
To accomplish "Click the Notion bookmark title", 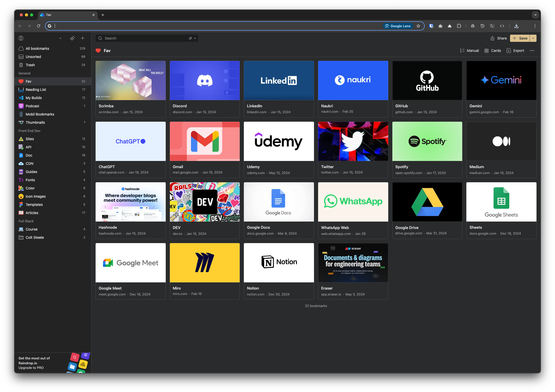I will (x=253, y=288).
